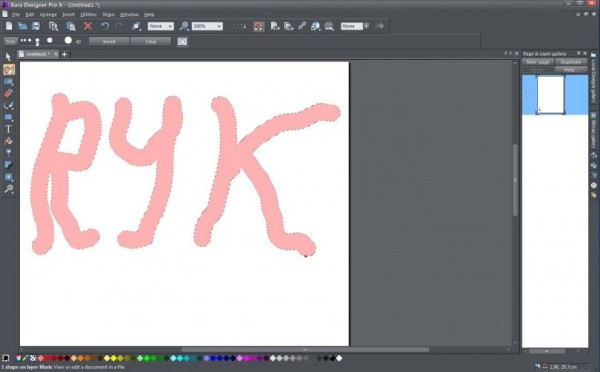600x372 pixels.
Task: Click the overlapping squares arrange icon
Action: 136,26
